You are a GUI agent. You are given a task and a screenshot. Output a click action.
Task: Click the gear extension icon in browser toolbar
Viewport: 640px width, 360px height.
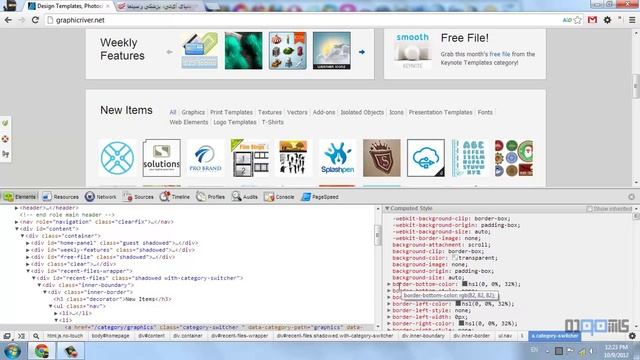[x=607, y=20]
